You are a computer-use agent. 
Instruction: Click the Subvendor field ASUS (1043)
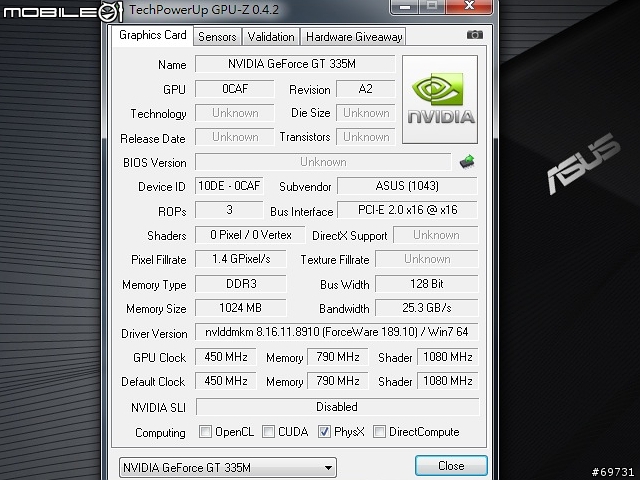tap(407, 186)
